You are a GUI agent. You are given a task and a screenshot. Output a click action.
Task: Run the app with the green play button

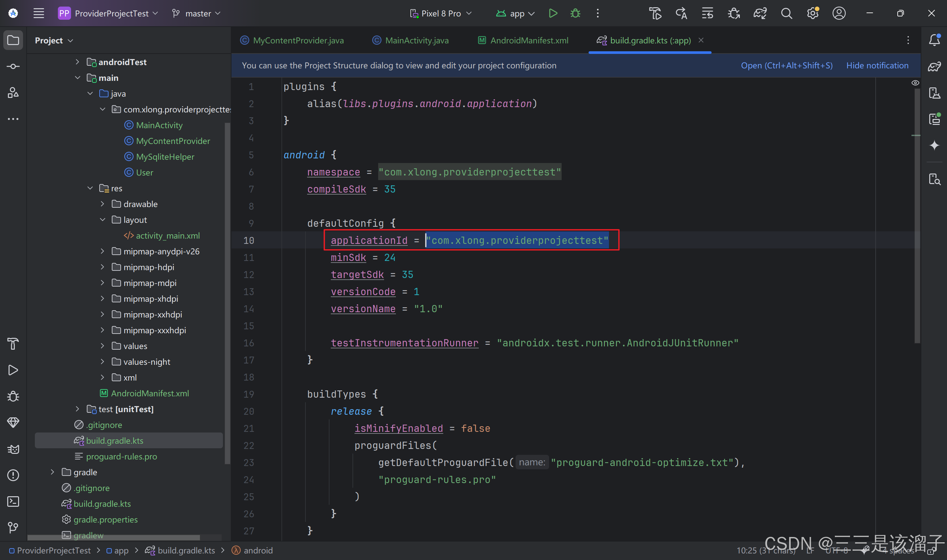click(x=553, y=13)
